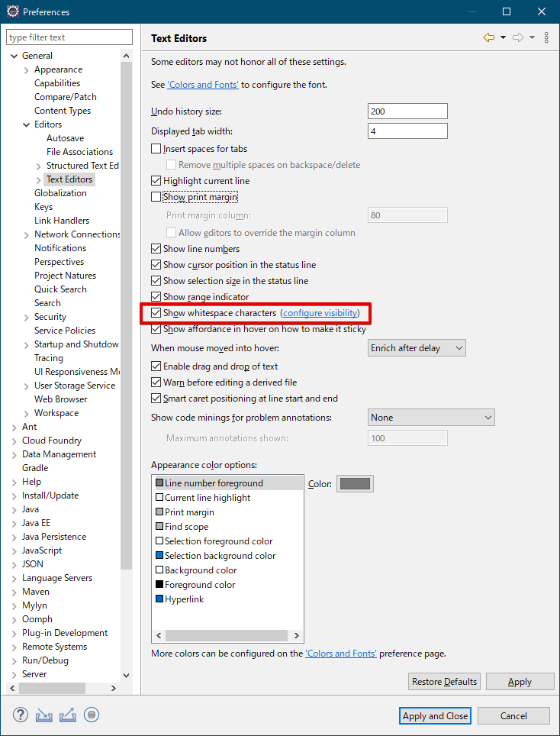Open the three-dot view menu icon
Screen dimensions: 560x736
click(546, 37)
